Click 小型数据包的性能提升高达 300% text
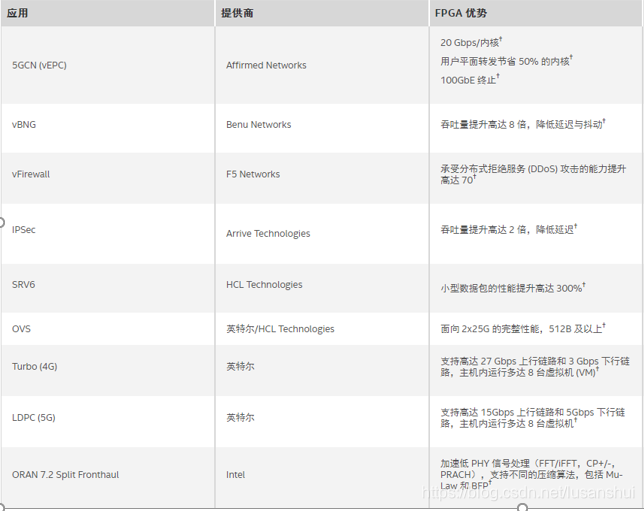644x511 pixels. pos(513,288)
